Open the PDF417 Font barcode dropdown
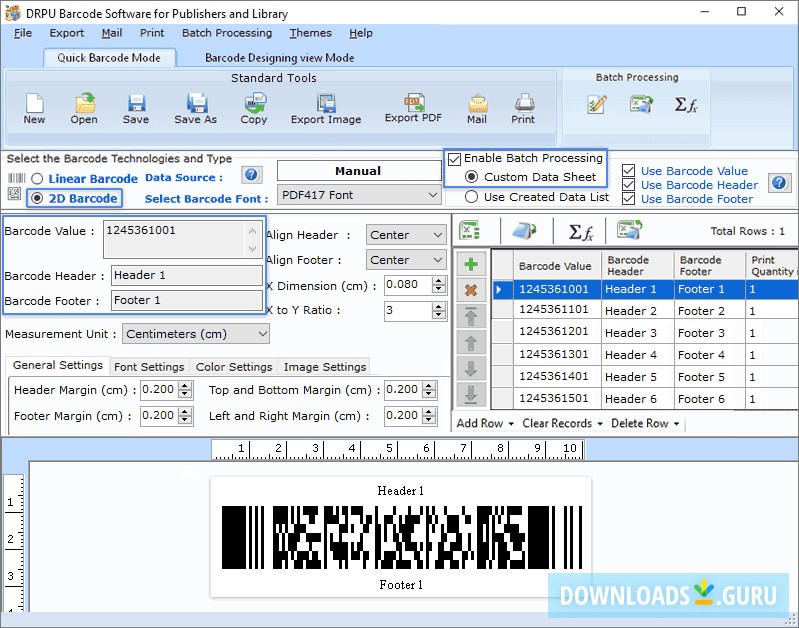Screen dimensions: 799x628 click(359, 195)
